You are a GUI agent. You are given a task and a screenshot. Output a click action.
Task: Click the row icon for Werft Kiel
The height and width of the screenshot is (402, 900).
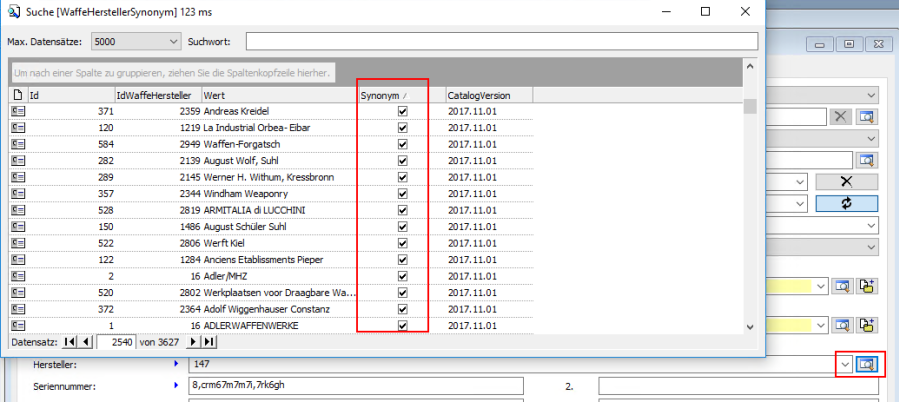pyautogui.click(x=17, y=243)
